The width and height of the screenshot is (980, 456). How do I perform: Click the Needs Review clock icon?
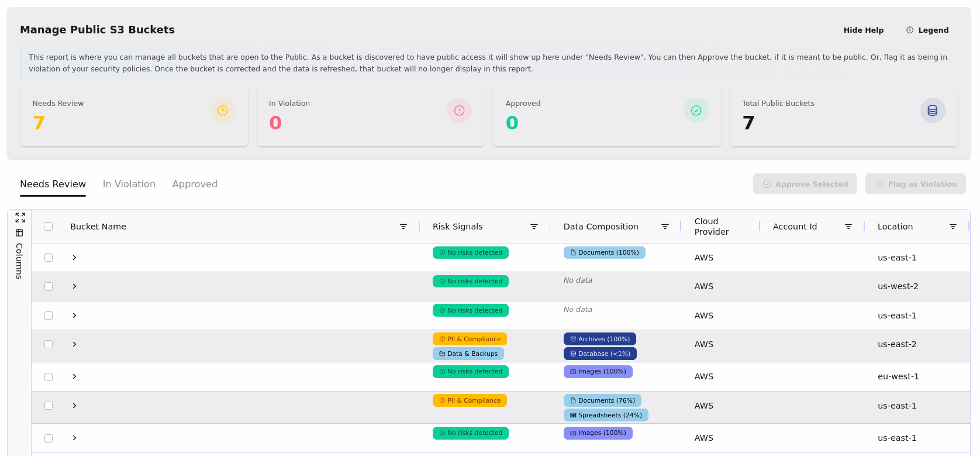pyautogui.click(x=223, y=111)
